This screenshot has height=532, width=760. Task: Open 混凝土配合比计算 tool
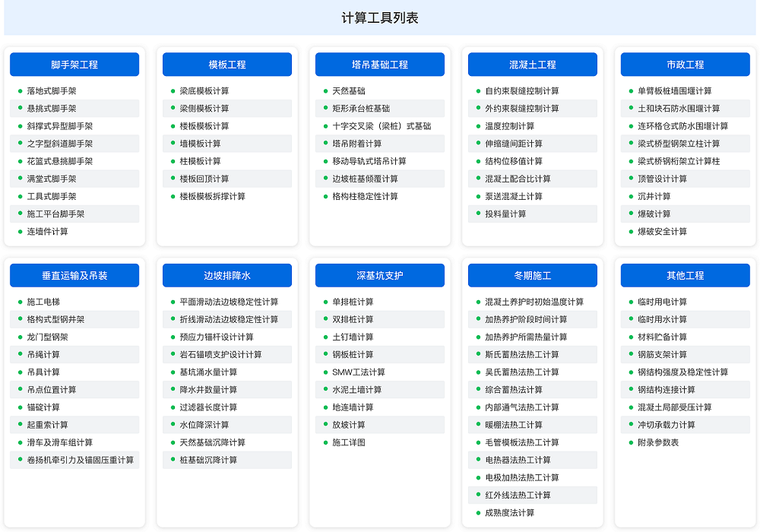[518, 179]
